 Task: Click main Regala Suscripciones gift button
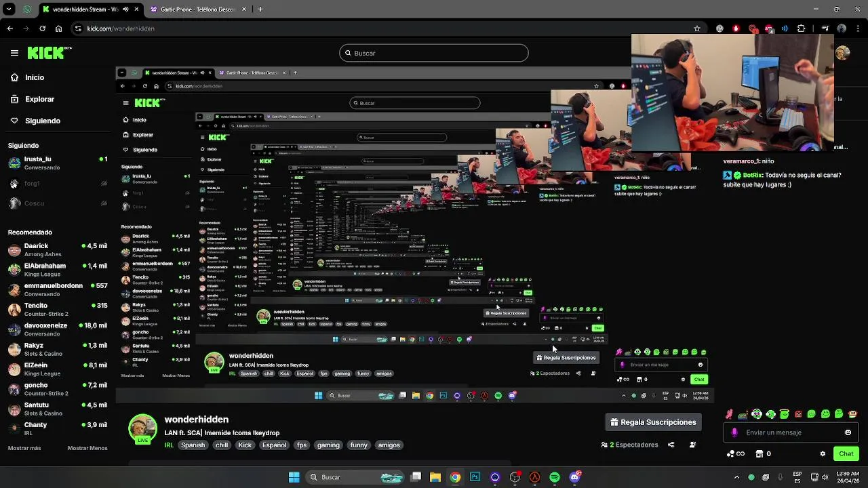[653, 422]
